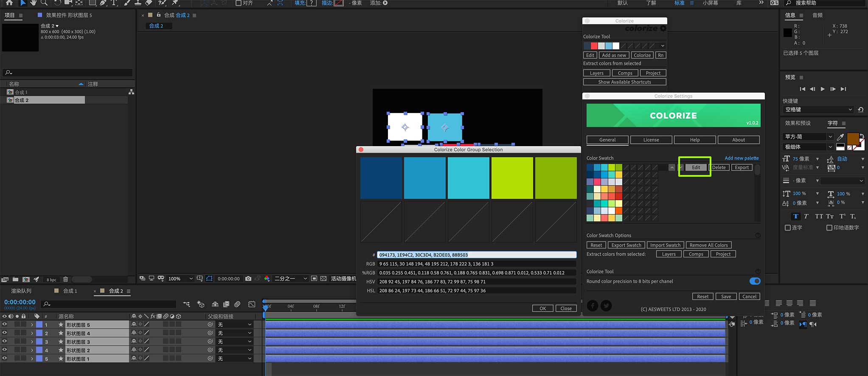The height and width of the screenshot is (376, 868).
Task: Enable the 印地语数字 checkbox
Action: 829,228
